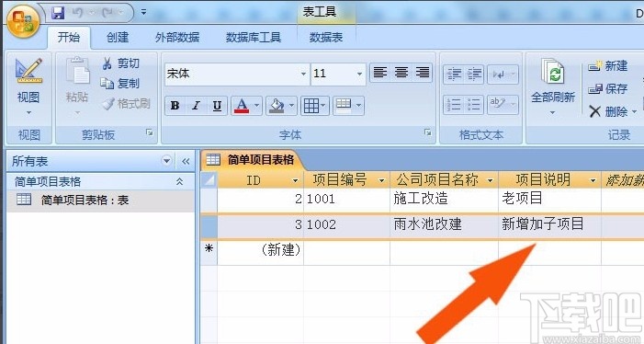Collapse 简单项目表格 group in navigation

pos(179,181)
